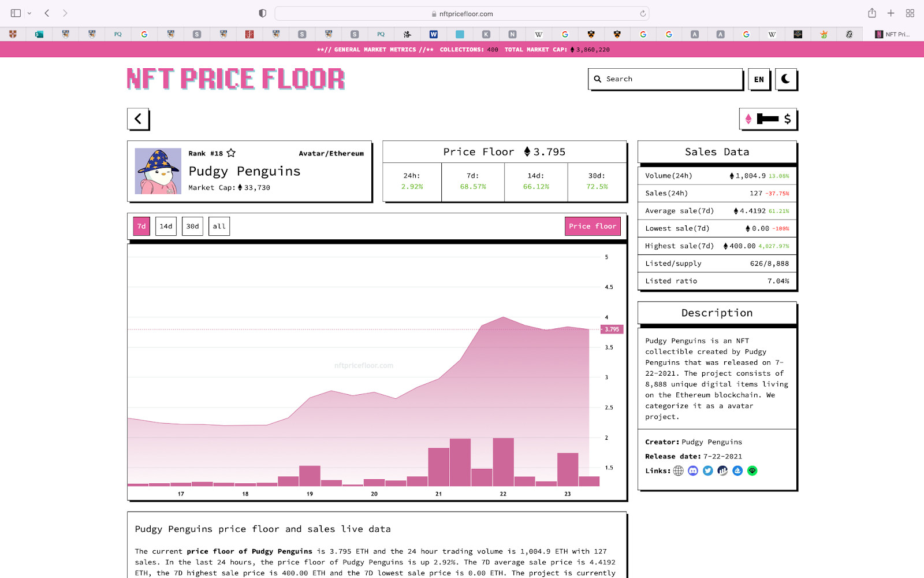The width and height of the screenshot is (924, 578).
Task: Open the green eye LooksRare link icon
Action: click(x=752, y=471)
